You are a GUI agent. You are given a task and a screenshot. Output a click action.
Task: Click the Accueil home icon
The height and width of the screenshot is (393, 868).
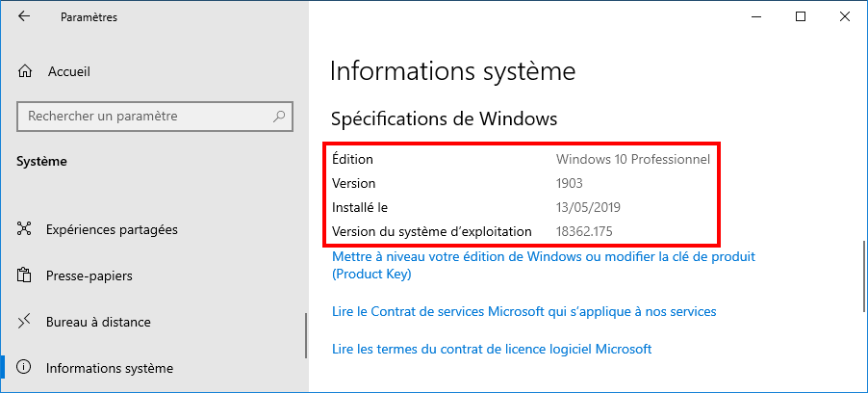point(24,71)
